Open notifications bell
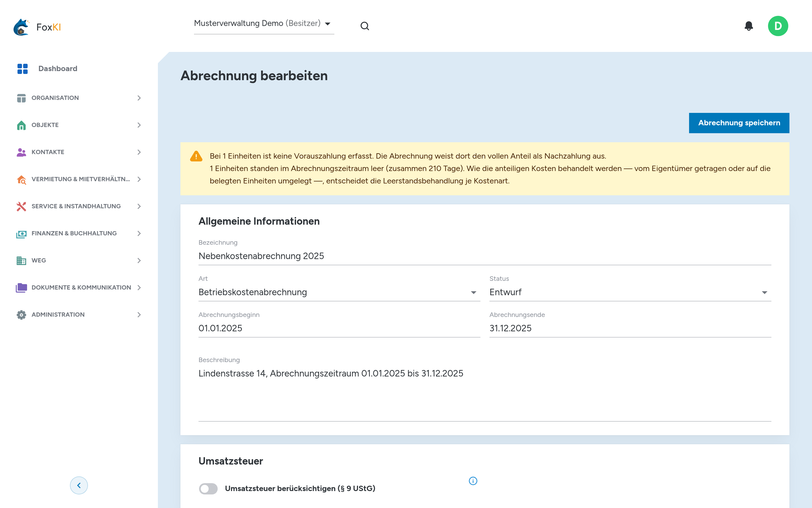 (x=749, y=26)
